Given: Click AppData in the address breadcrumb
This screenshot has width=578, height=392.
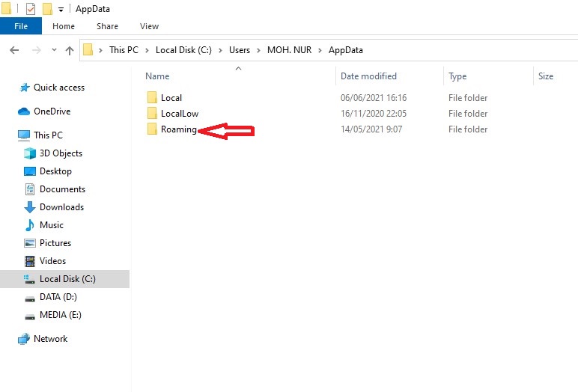Looking at the screenshot, I should 346,49.
